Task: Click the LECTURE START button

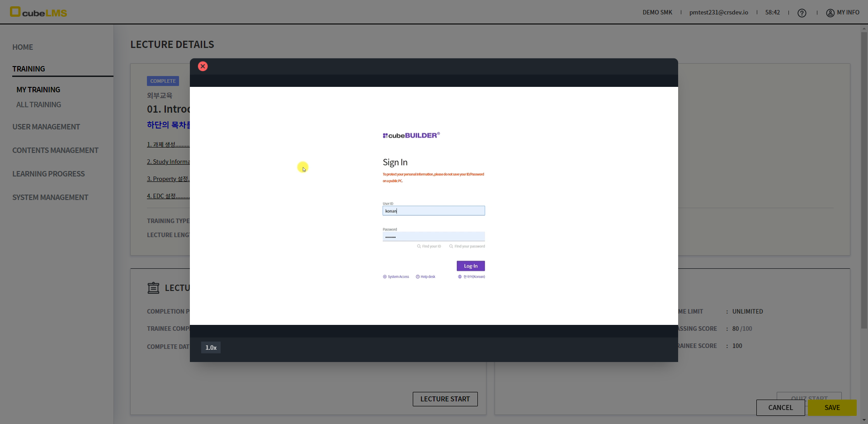Action: click(x=445, y=399)
